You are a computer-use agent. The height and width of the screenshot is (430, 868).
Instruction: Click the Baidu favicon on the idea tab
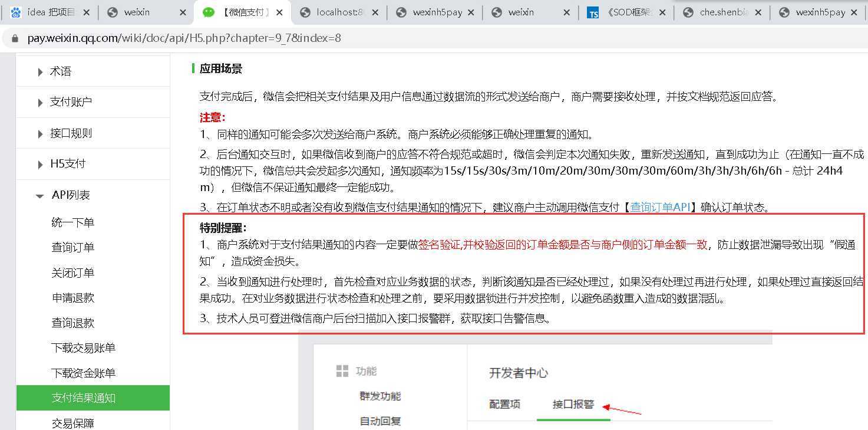16,12
